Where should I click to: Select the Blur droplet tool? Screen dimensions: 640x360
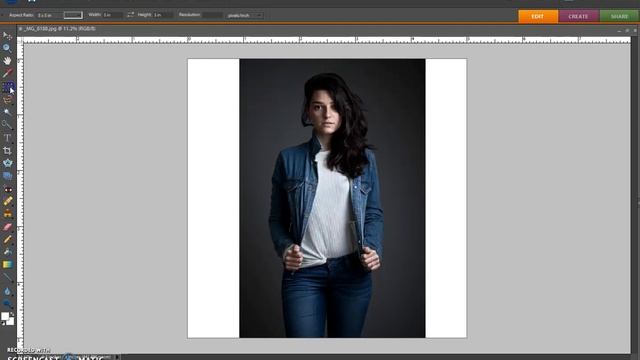[x=7, y=291]
